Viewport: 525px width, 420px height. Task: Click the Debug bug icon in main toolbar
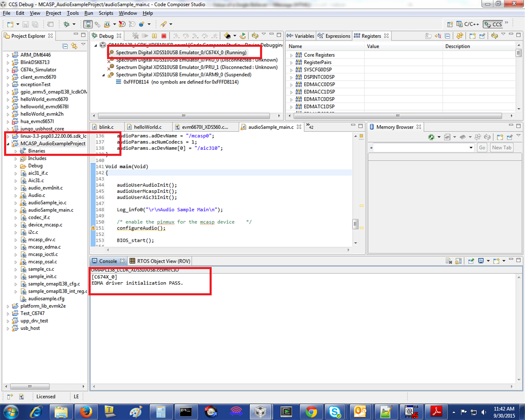[67, 24]
